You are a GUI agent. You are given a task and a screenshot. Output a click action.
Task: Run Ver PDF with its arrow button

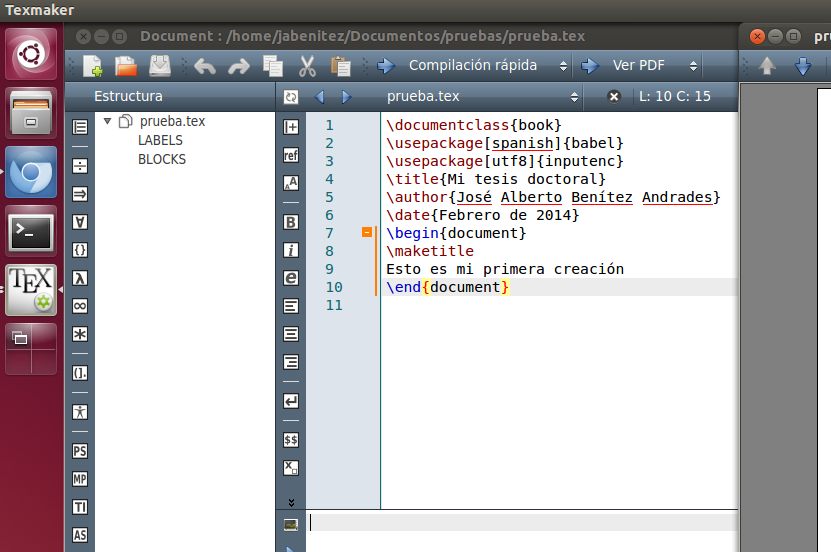click(590, 66)
